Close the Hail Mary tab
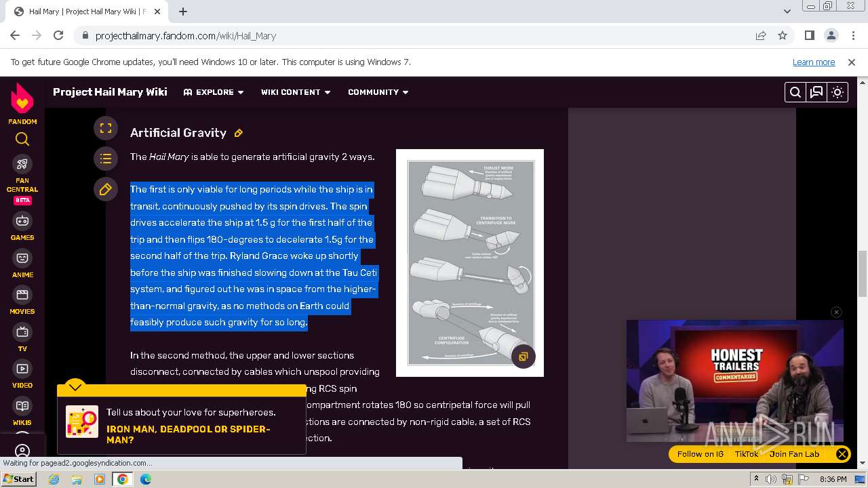This screenshot has width=868, height=488. 159,12
